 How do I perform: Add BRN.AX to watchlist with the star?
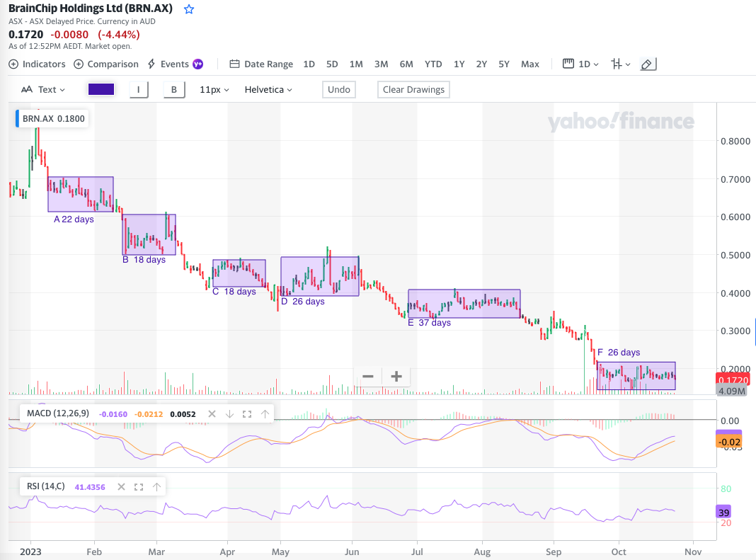click(x=189, y=9)
